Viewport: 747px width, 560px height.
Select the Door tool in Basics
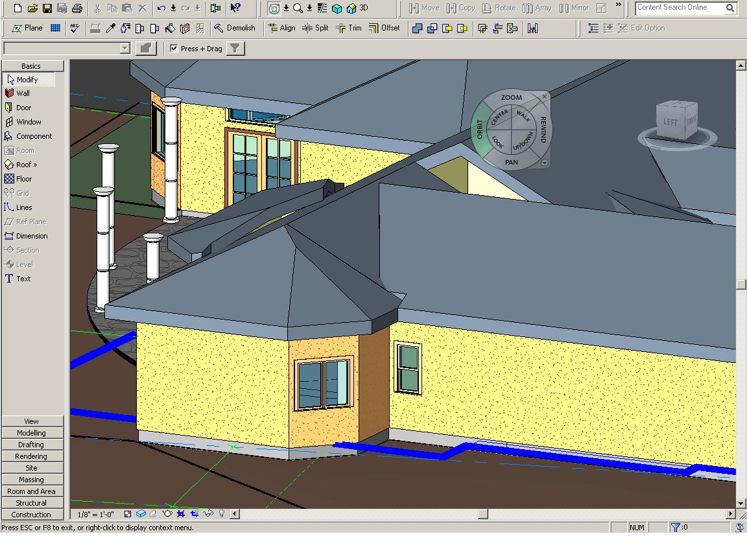18,108
